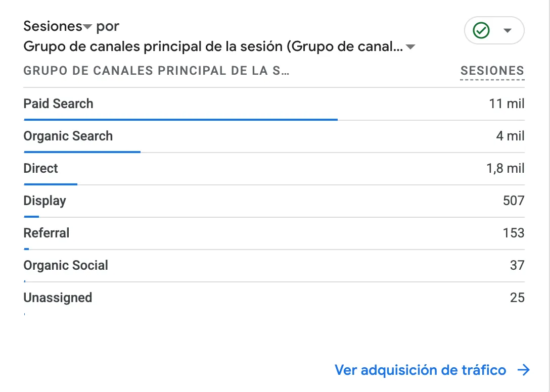Click the 11 mil sessions value
This screenshot has height=392, width=550.
(x=507, y=104)
